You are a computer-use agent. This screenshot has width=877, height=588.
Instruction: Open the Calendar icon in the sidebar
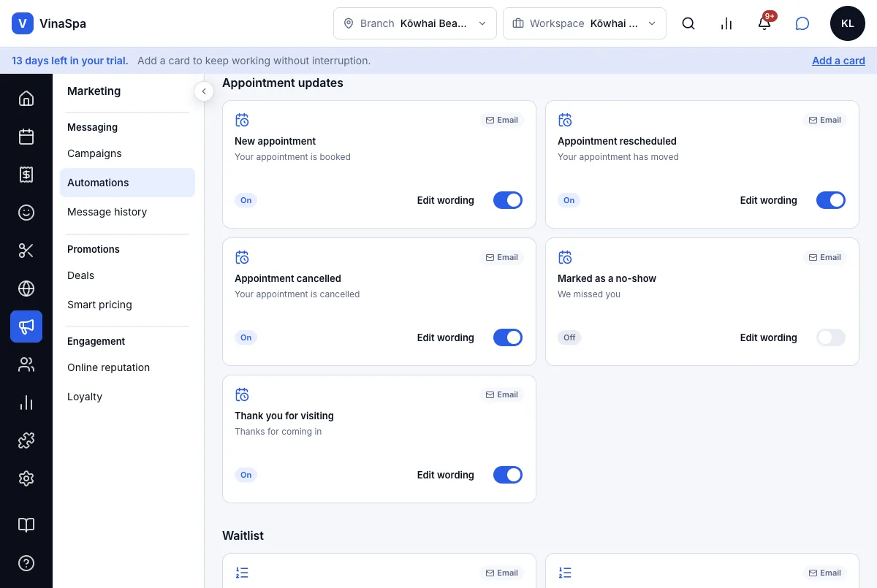tap(26, 137)
